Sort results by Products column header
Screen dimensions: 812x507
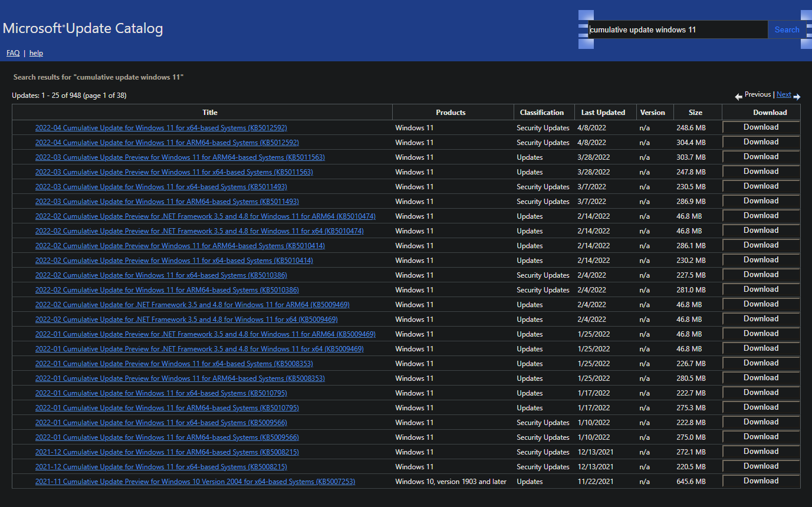451,113
